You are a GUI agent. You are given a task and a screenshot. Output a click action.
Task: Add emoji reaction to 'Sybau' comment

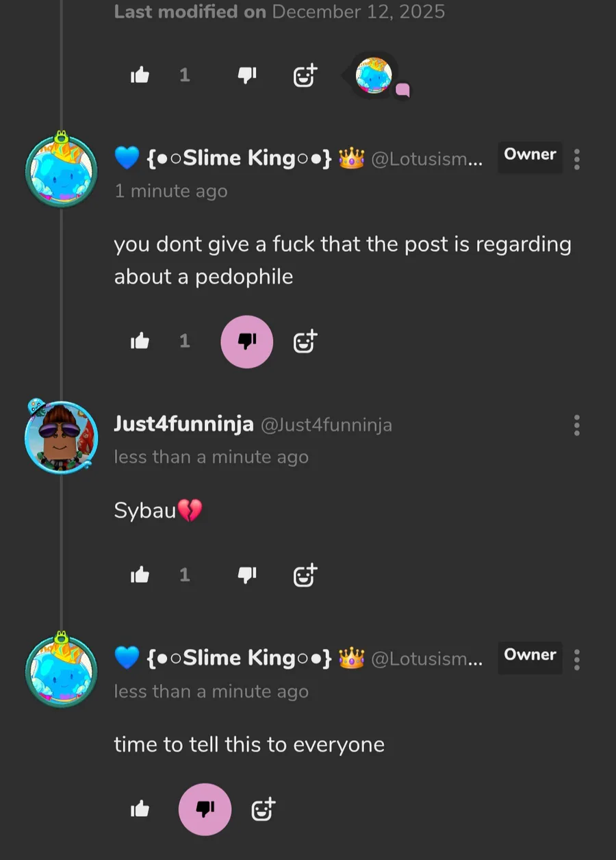pyautogui.click(x=305, y=575)
